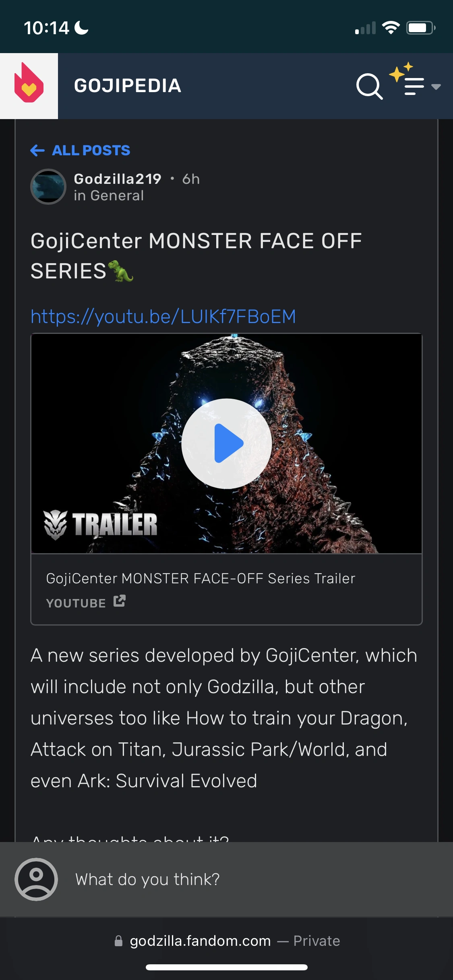Open the search magnifier icon
This screenshot has width=453, height=980.
coord(369,86)
